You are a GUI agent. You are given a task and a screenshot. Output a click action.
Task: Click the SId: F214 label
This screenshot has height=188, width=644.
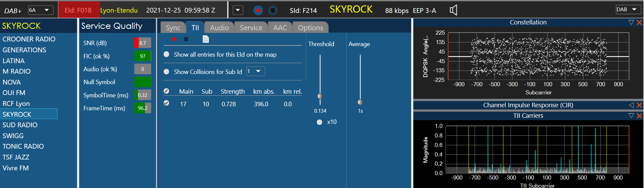[303, 11]
